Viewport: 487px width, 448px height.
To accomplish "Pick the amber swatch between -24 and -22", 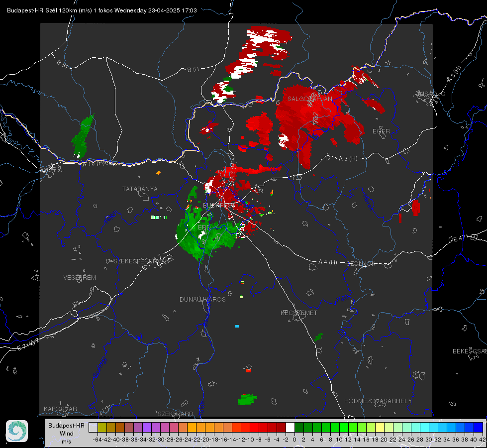I will click(x=192, y=427).
